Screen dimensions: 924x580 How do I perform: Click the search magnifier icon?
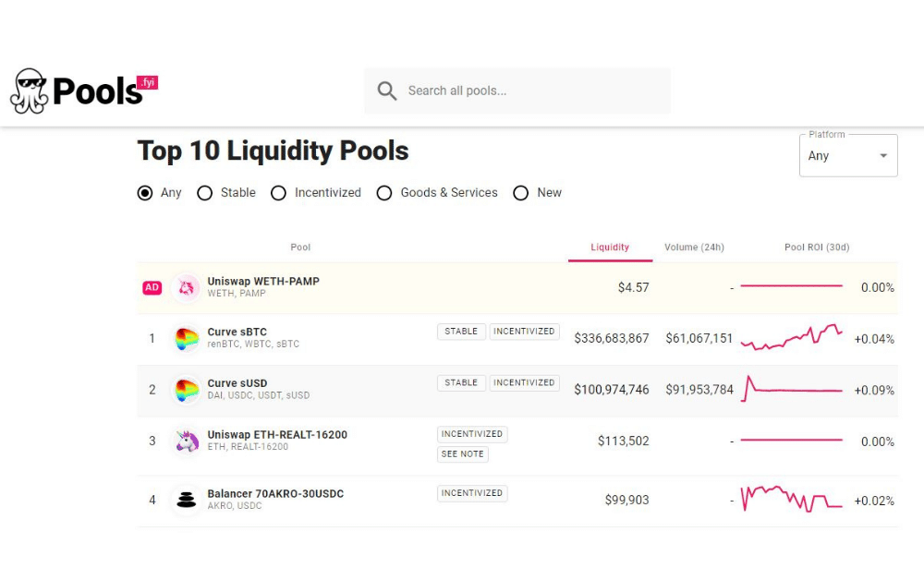coord(387,91)
